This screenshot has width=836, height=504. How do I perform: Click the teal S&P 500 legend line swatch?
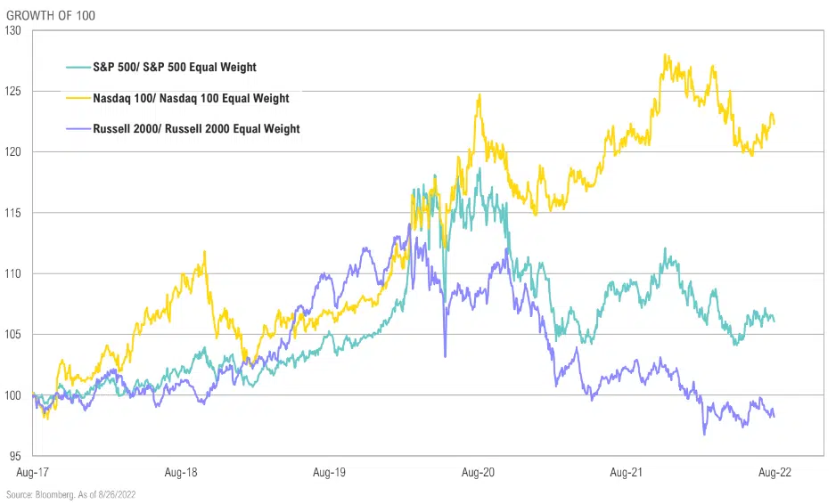[x=78, y=67]
